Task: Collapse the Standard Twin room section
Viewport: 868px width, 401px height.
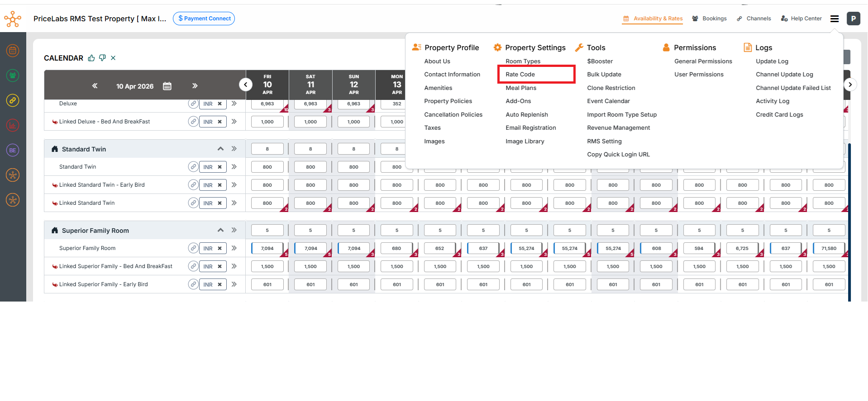Action: point(220,149)
